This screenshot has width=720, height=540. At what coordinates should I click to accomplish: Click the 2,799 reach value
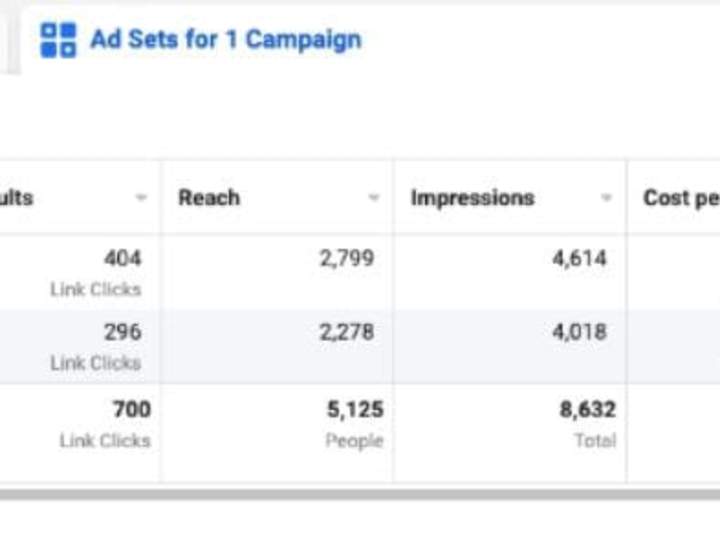[x=347, y=259]
